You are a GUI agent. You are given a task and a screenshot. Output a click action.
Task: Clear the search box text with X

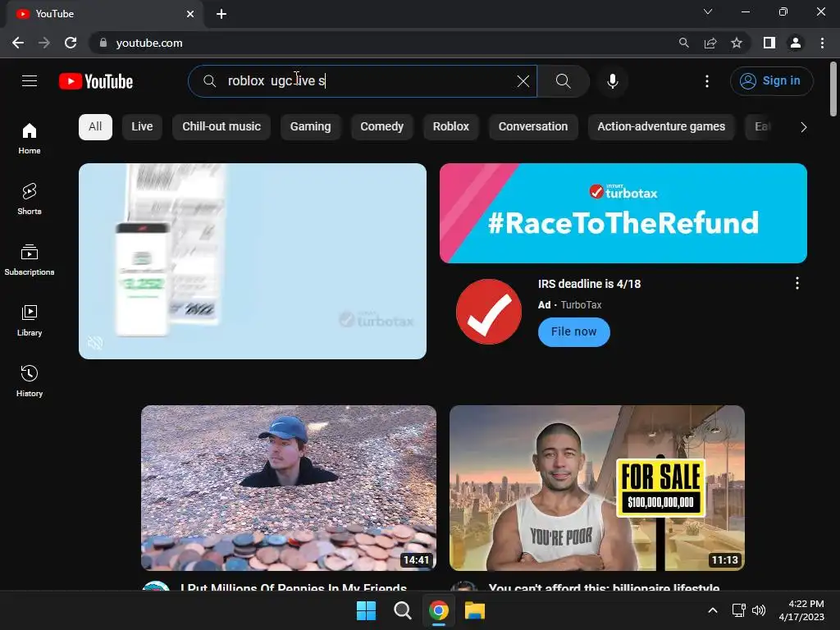pyautogui.click(x=523, y=81)
